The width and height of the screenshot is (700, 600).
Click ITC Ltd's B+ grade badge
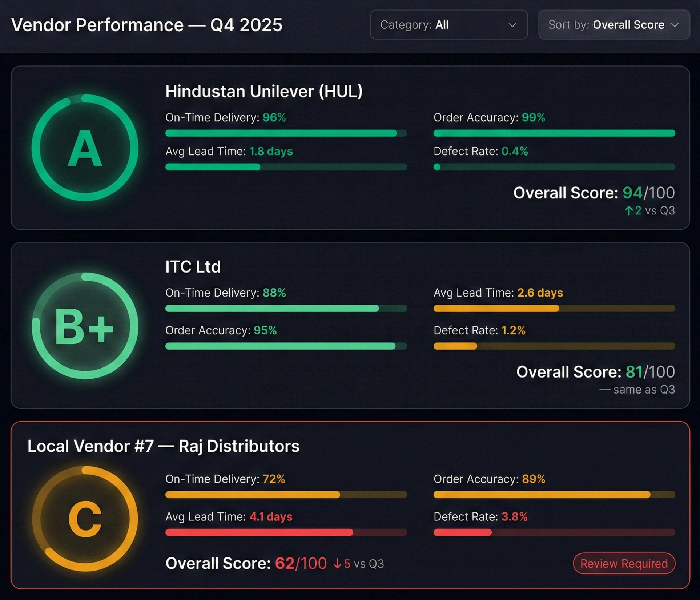[85, 326]
